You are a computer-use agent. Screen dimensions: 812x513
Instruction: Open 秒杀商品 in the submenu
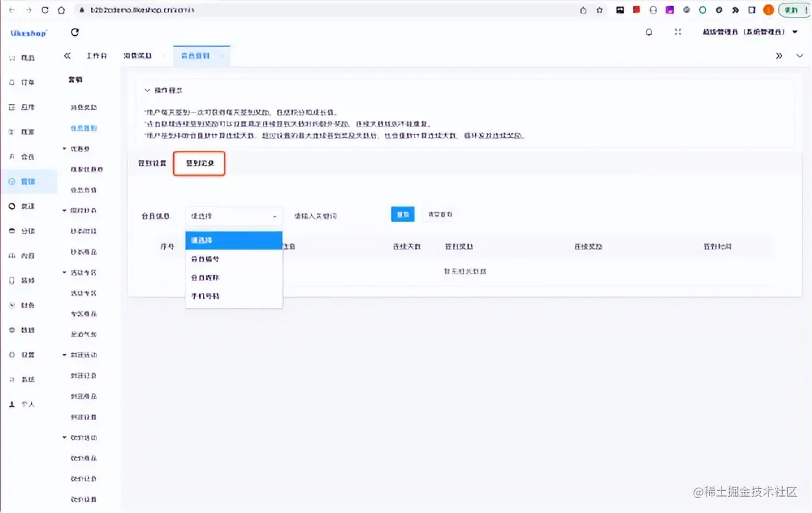[83, 252]
